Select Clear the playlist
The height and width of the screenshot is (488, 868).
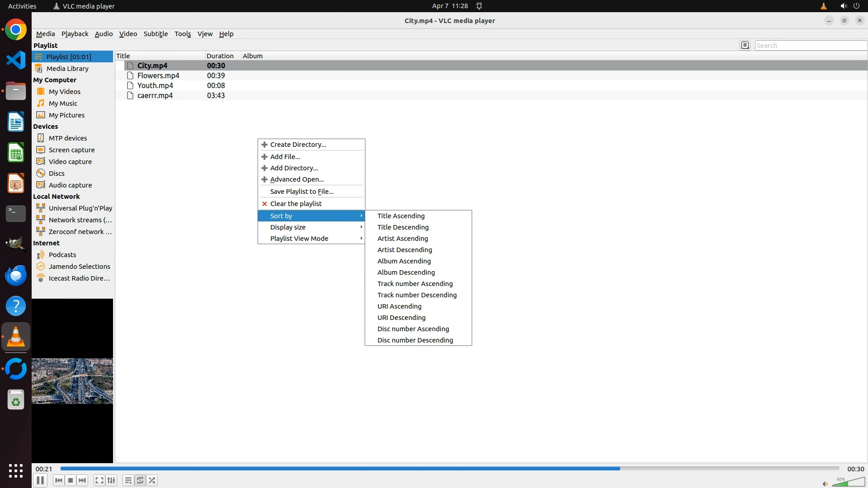point(296,204)
